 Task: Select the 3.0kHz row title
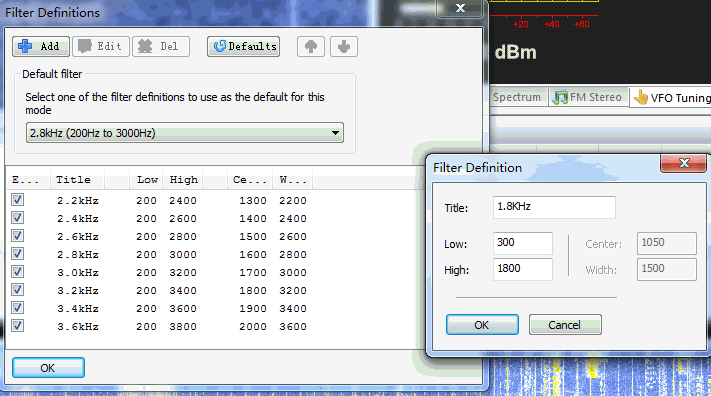click(x=78, y=273)
